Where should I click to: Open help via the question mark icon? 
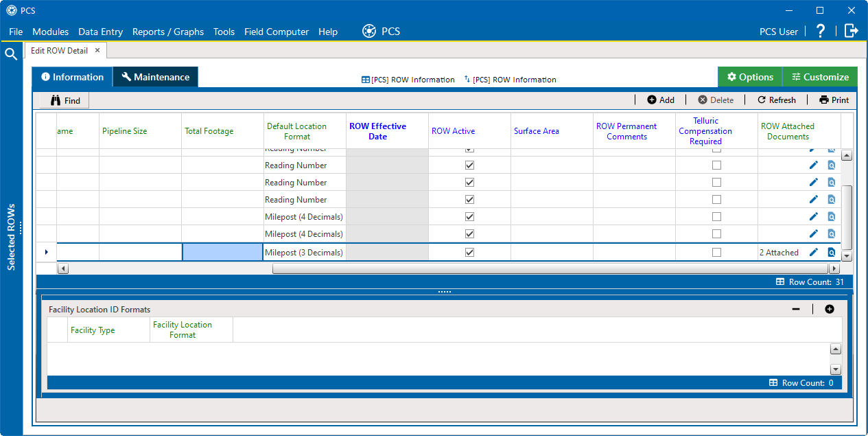821,31
